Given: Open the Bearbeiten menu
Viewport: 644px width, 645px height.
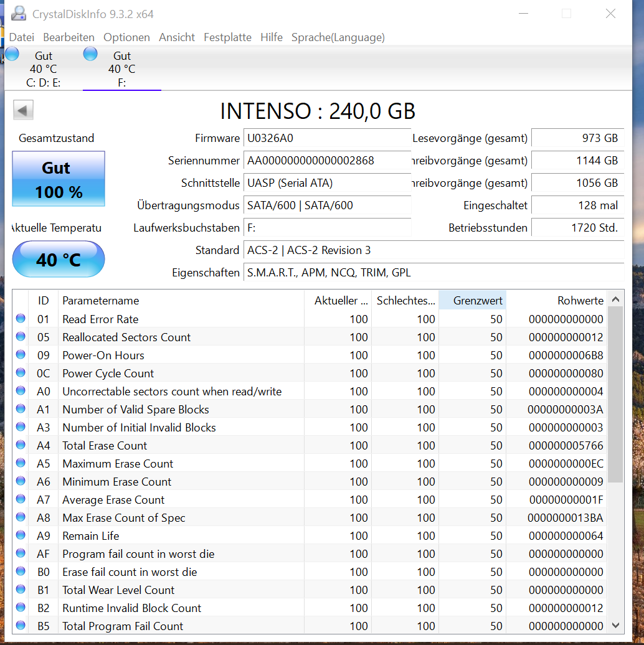Looking at the screenshot, I should (x=69, y=37).
